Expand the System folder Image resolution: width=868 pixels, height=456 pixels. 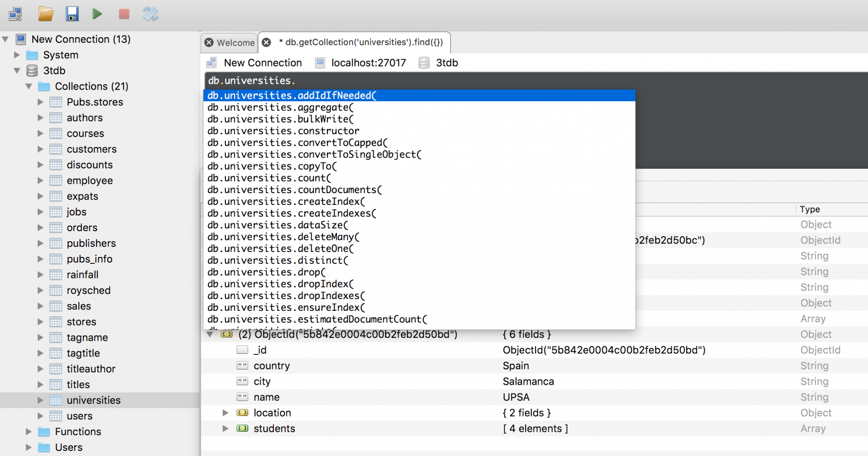(x=17, y=55)
